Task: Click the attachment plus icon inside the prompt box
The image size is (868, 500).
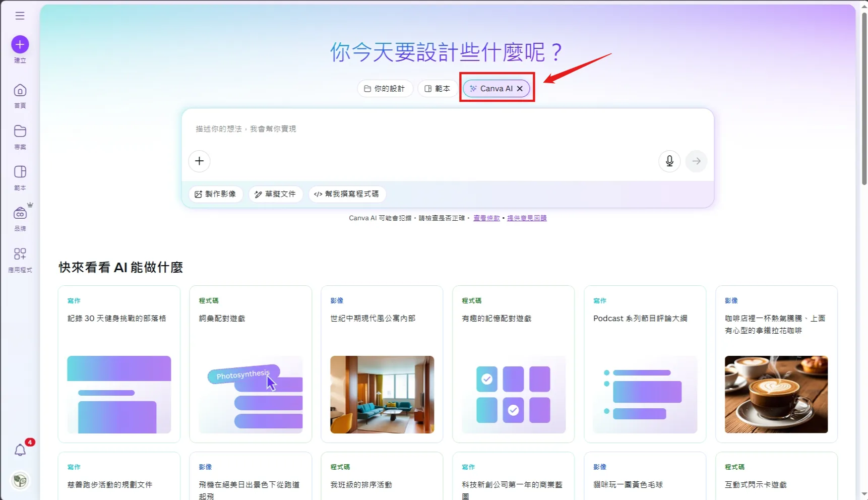Action: click(199, 161)
